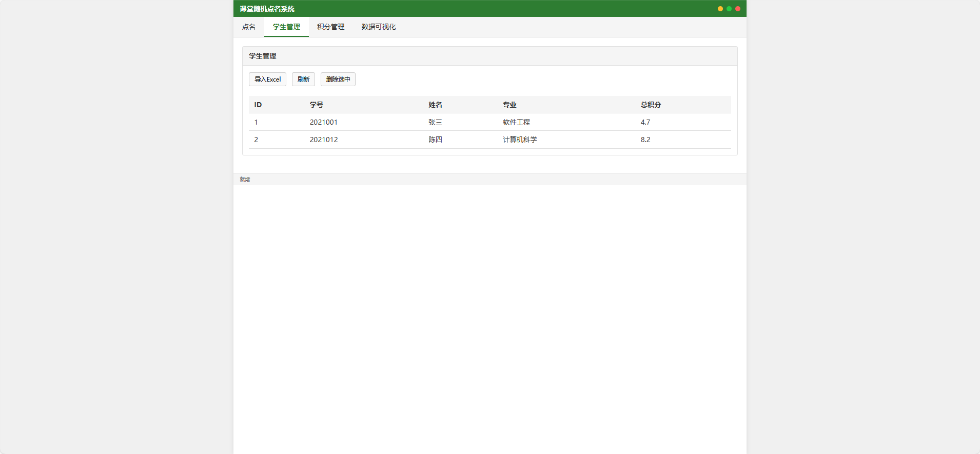This screenshot has height=454, width=980.
Task: Click the 删除选中 button
Action: point(338,80)
